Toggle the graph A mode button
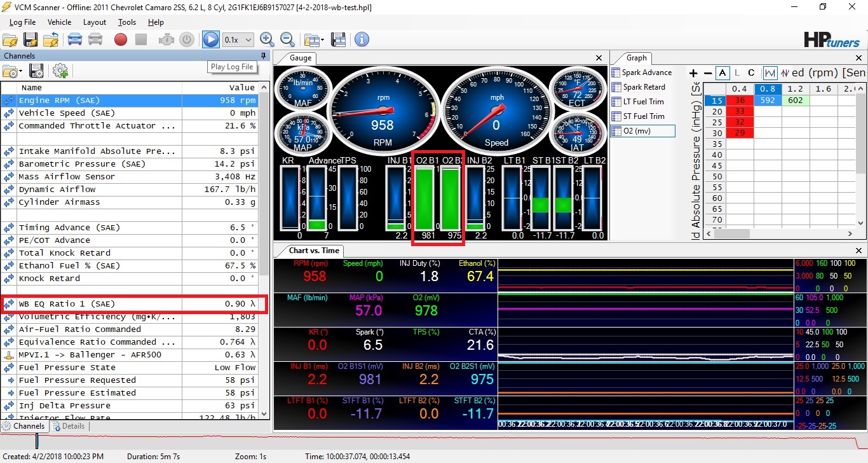868x463 pixels. 722,73
